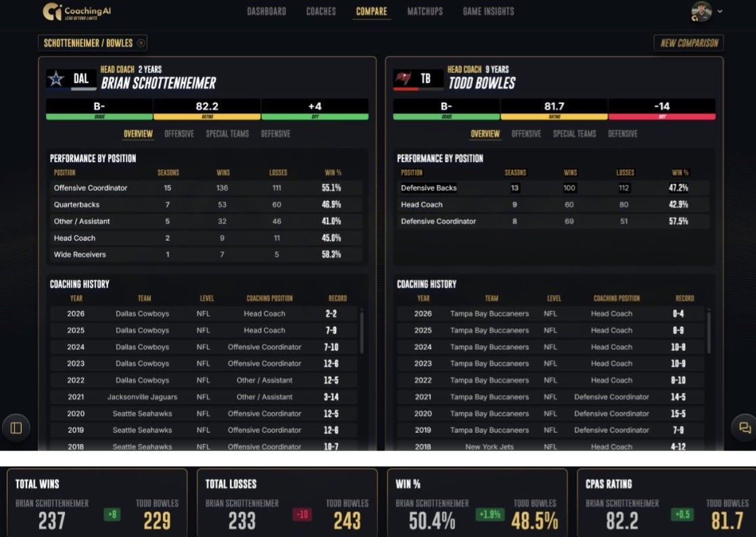The image size is (756, 537).
Task: Click the -10 badge in Total Losses
Action: click(x=302, y=515)
